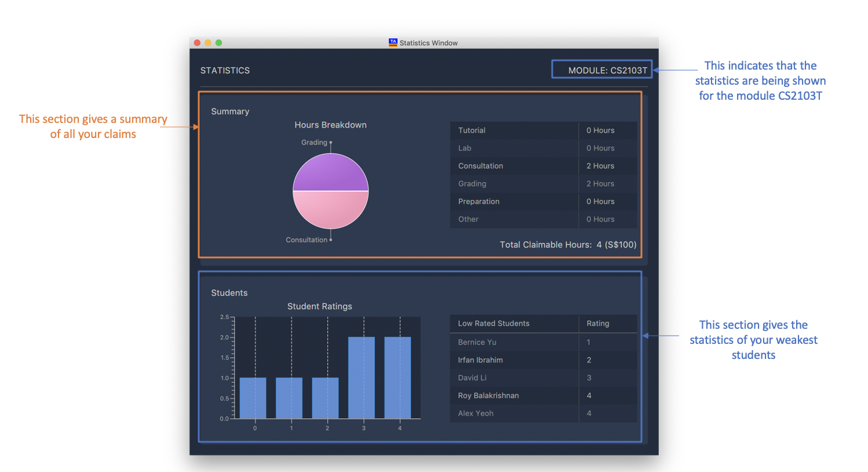Viewport: 868px width, 472px height.
Task: Select the Preparation row in hours table
Action: pyautogui.click(x=544, y=201)
